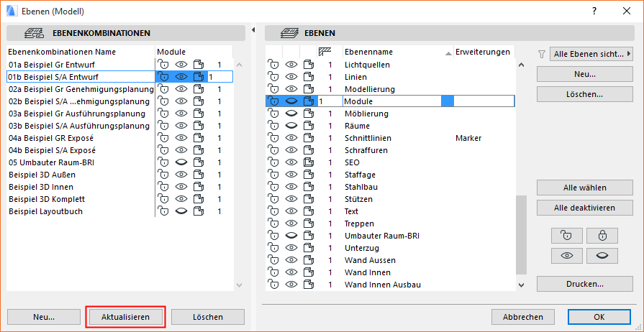Image resolution: width=644 pixels, height=332 pixels.
Task: Collapse the Ebenenkombinationen panel with arrow
Action: (x=253, y=30)
